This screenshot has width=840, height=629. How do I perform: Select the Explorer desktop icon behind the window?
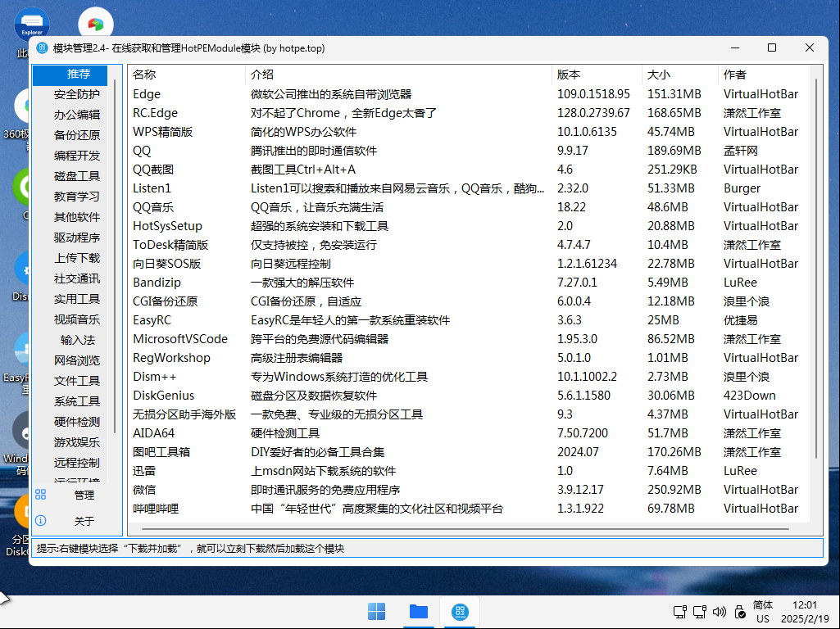coord(32,24)
